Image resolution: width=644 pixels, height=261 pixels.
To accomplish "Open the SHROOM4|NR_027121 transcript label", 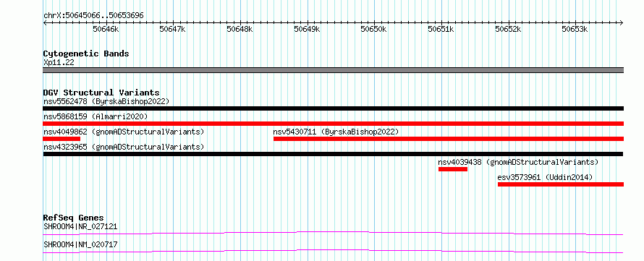I will 80,226.
